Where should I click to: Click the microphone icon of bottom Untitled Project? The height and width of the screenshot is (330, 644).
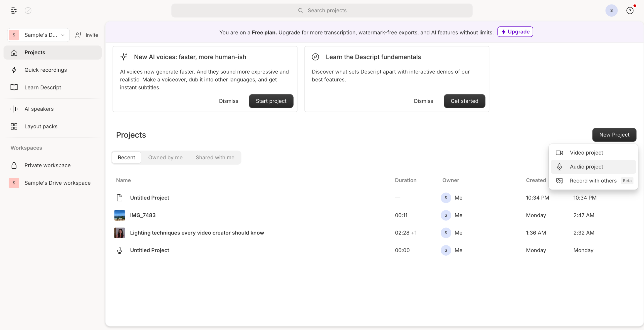tap(119, 250)
